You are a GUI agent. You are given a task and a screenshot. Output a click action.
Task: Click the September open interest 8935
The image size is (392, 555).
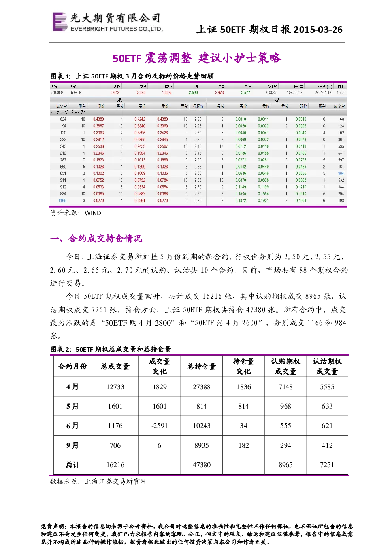pyautogui.click(x=202, y=445)
